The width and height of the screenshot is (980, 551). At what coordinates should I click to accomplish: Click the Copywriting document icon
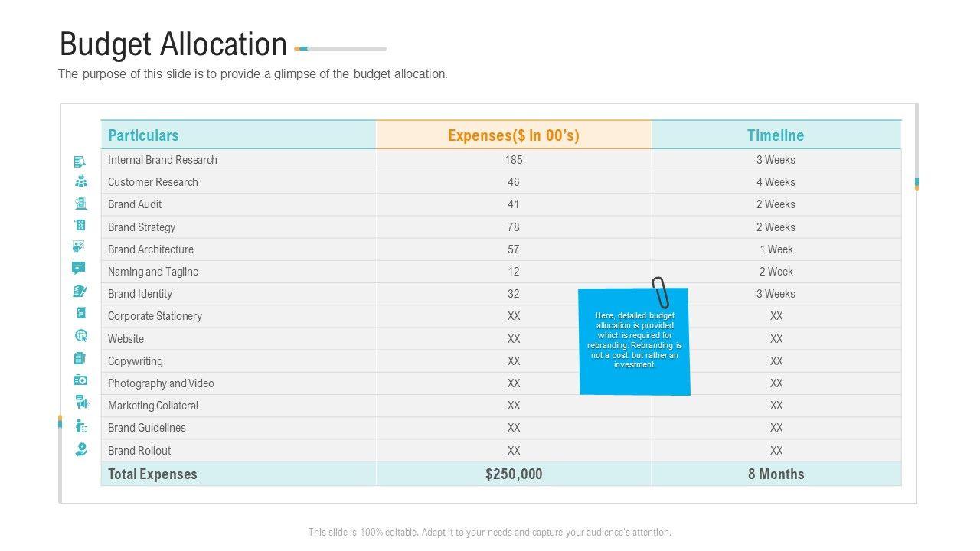80,358
